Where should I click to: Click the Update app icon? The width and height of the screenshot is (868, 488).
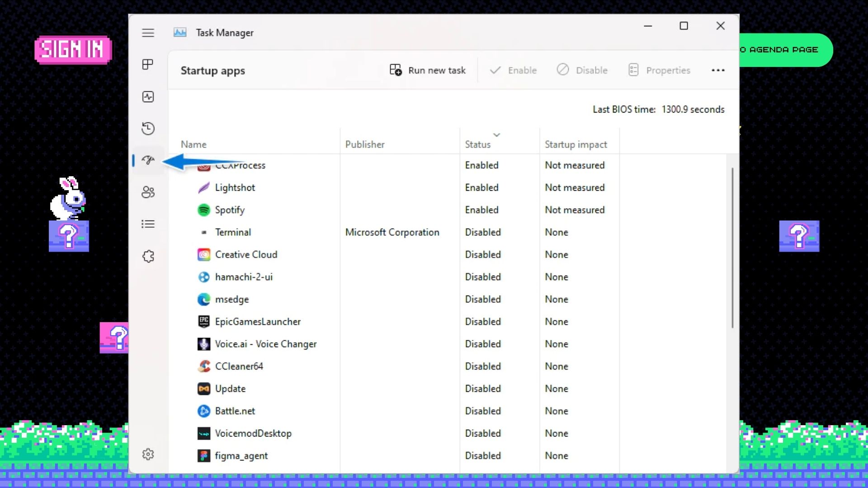[204, 389]
